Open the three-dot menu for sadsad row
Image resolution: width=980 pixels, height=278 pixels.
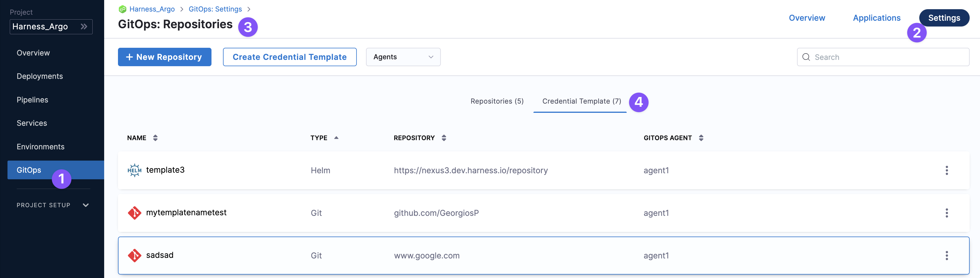947,255
